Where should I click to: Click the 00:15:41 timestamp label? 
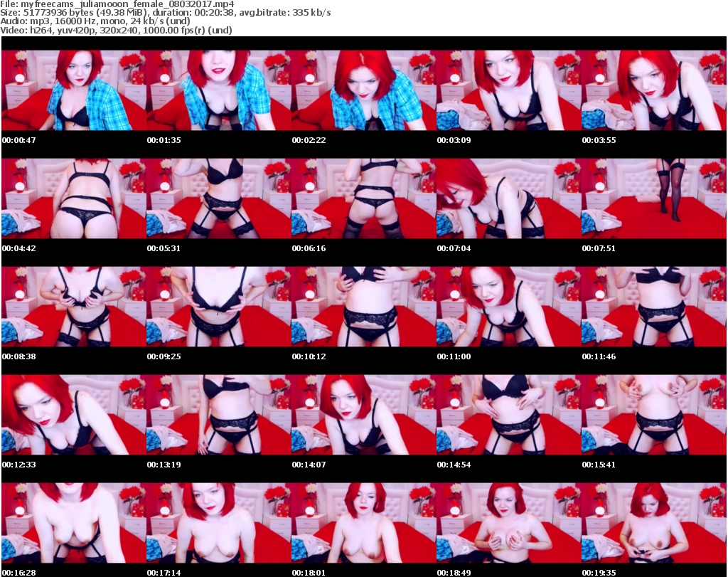[599, 465]
